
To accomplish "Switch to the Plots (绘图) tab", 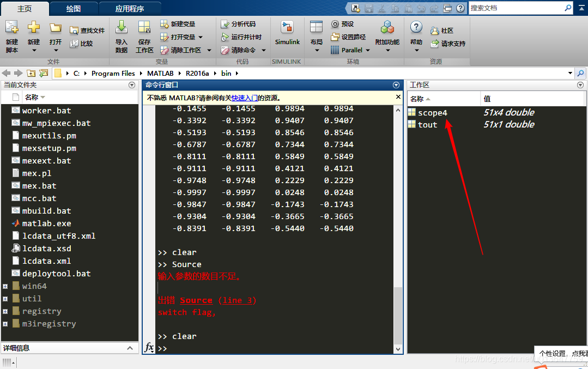I will pyautogui.click(x=74, y=9).
